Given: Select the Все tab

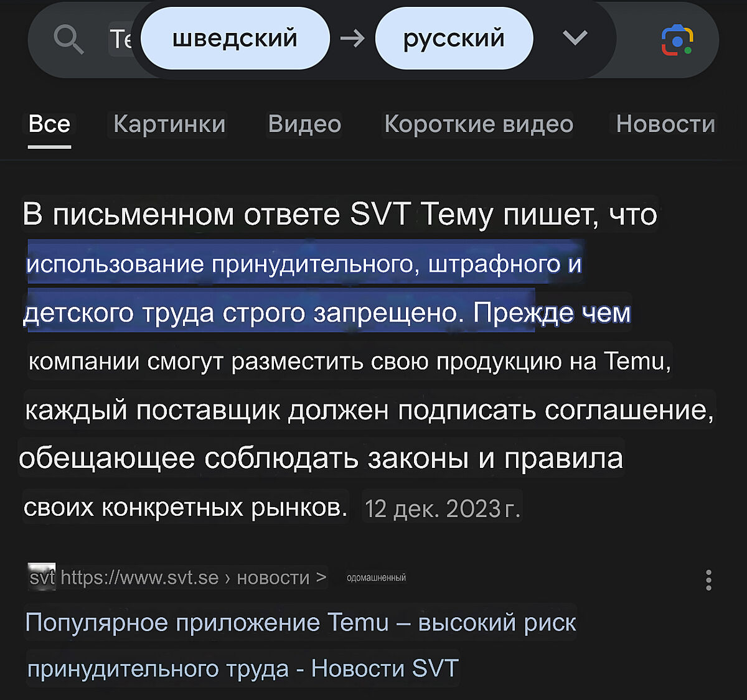Looking at the screenshot, I should click(x=49, y=124).
